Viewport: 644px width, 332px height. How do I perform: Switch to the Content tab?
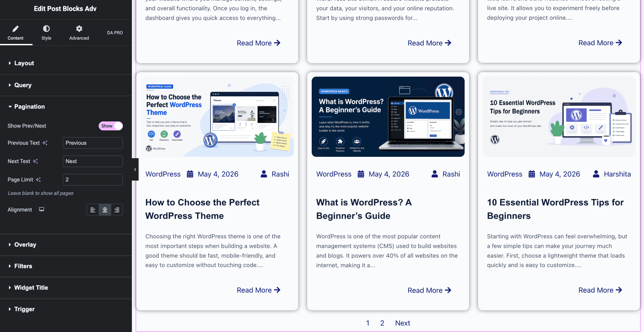pyautogui.click(x=16, y=33)
